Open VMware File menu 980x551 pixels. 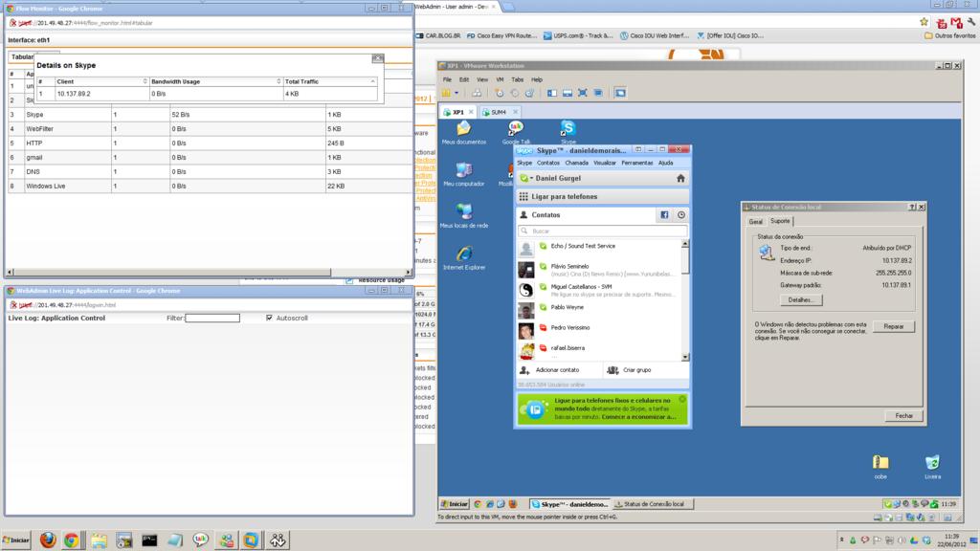coord(447,80)
